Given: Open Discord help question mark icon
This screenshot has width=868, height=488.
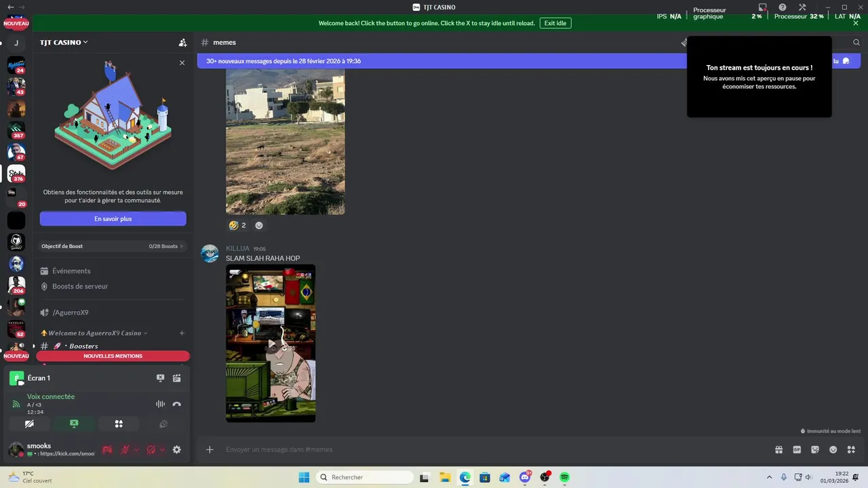Looking at the screenshot, I should click(x=782, y=7).
